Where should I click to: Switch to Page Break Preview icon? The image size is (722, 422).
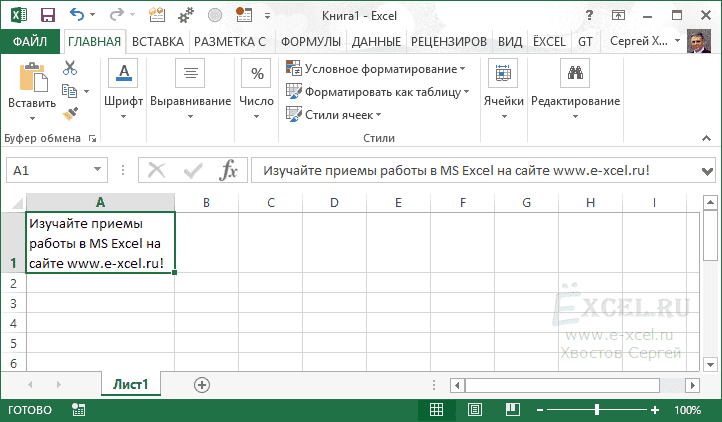pyautogui.click(x=512, y=410)
